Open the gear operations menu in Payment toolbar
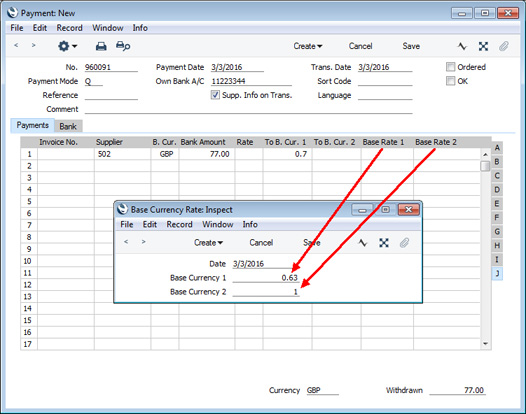The height and width of the screenshot is (414, 526). 67,46
